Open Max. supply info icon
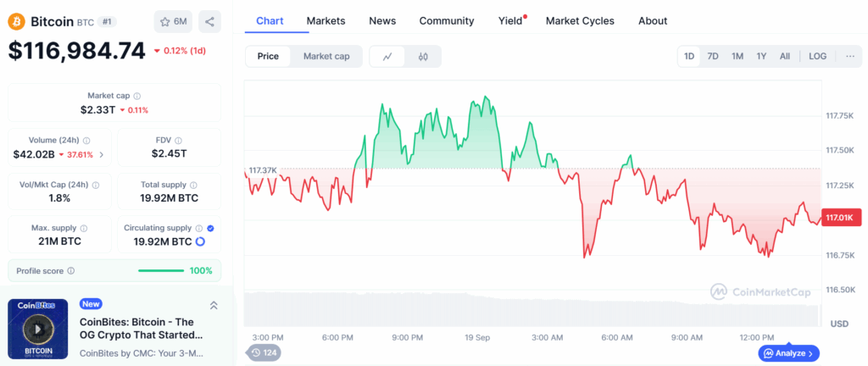 [x=84, y=228]
